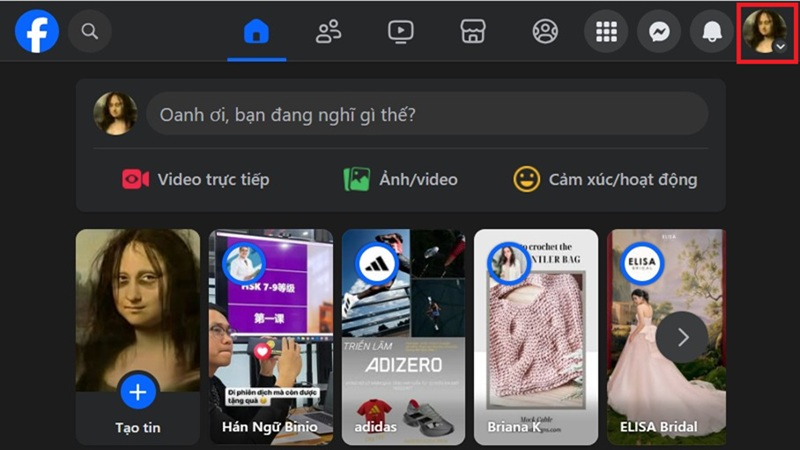Click the green photo icon

pyautogui.click(x=357, y=180)
